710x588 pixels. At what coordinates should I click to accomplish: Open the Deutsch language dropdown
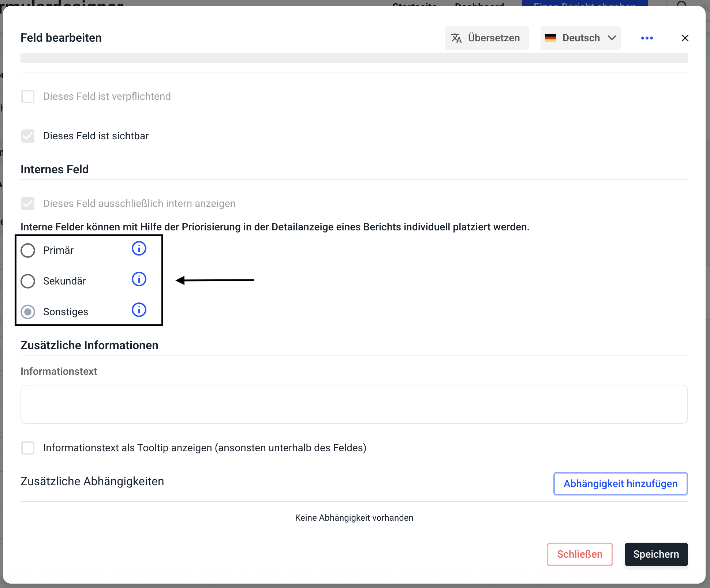point(580,38)
